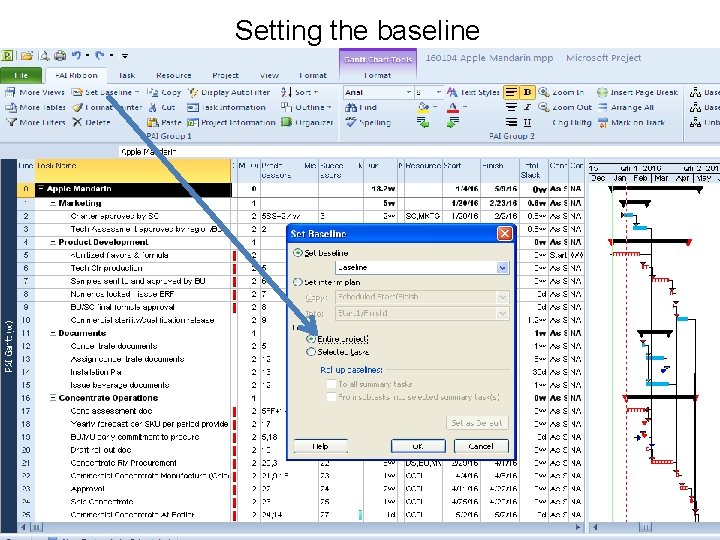Click Zoom Out magnifier
This screenshot has height=540, width=720.
point(564,107)
